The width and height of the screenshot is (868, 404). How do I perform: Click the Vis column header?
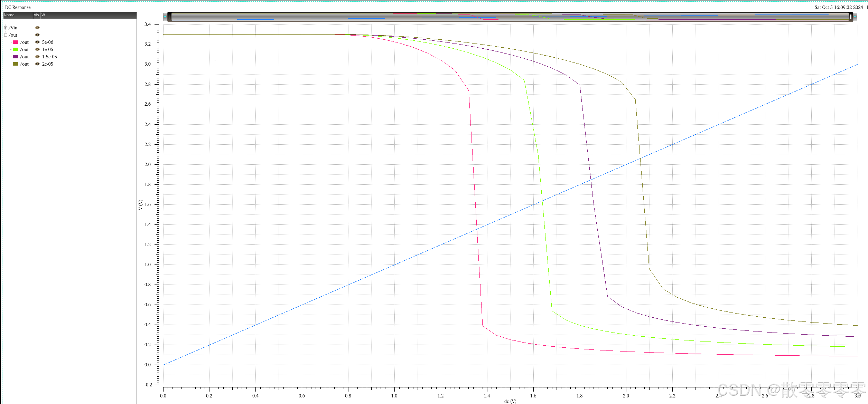(x=36, y=15)
